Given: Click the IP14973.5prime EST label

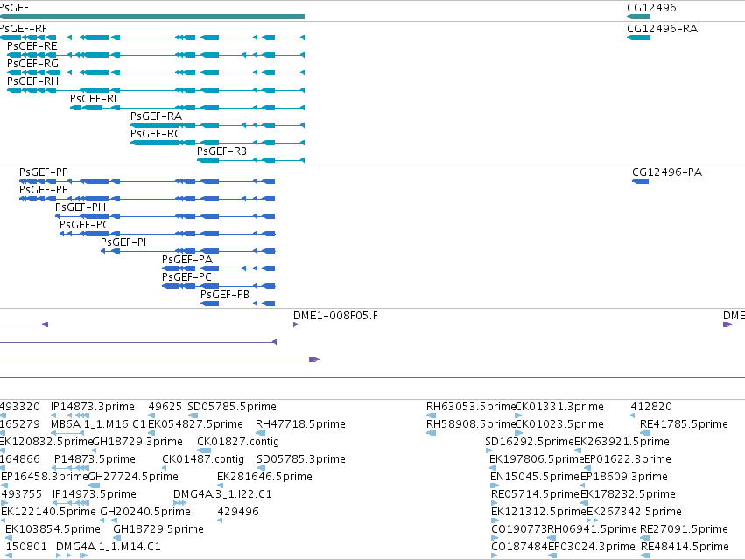Looking at the screenshot, I should pos(95,494).
